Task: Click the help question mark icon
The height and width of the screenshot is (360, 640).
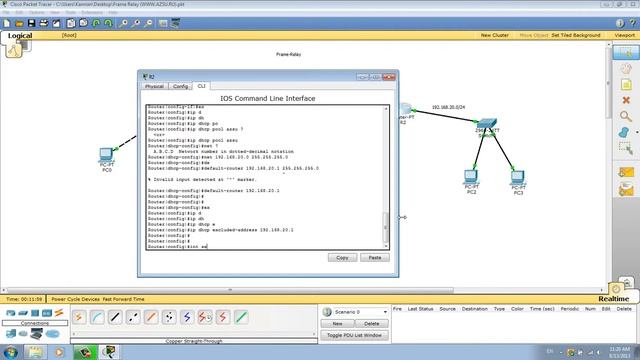Action: pyautogui.click(x=633, y=23)
